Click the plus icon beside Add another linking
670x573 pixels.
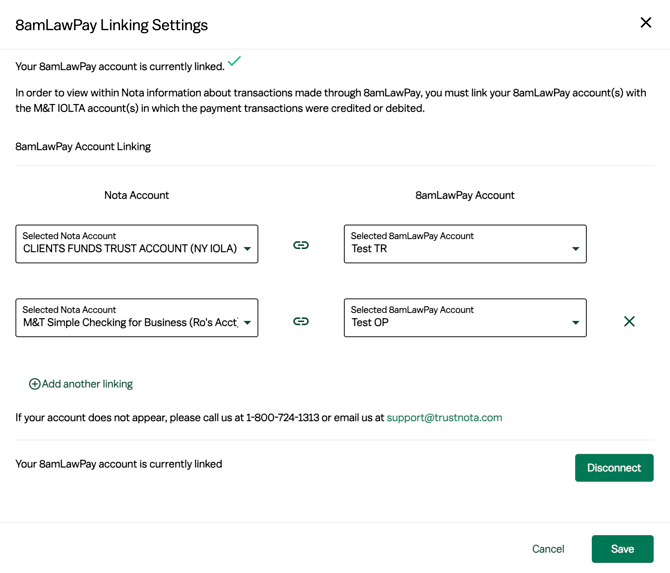click(34, 384)
